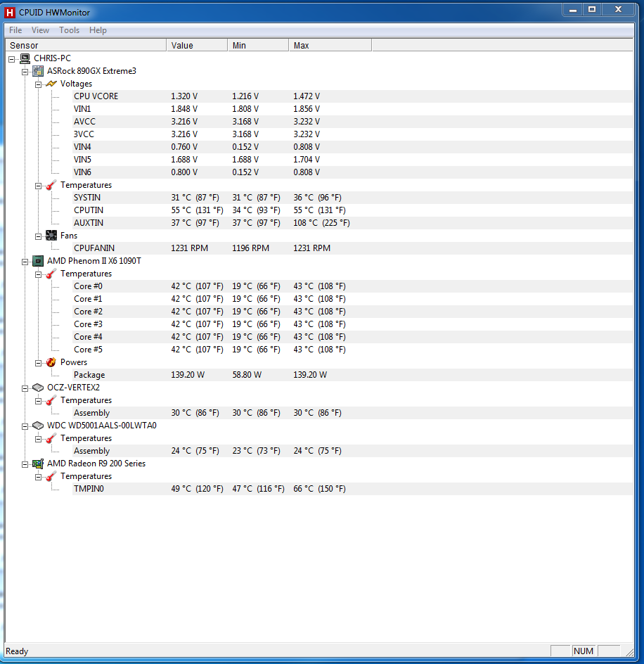Click the Value column header
This screenshot has height=664, width=644.
[x=197, y=45]
